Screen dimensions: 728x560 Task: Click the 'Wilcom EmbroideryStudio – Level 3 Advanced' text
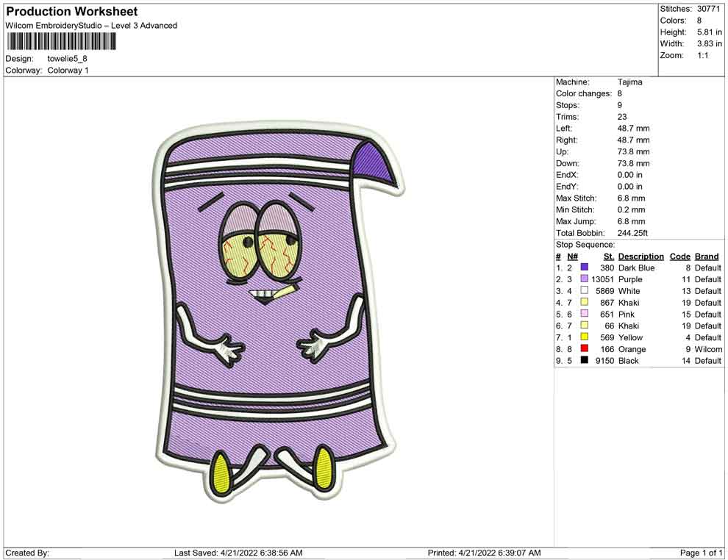point(91,26)
